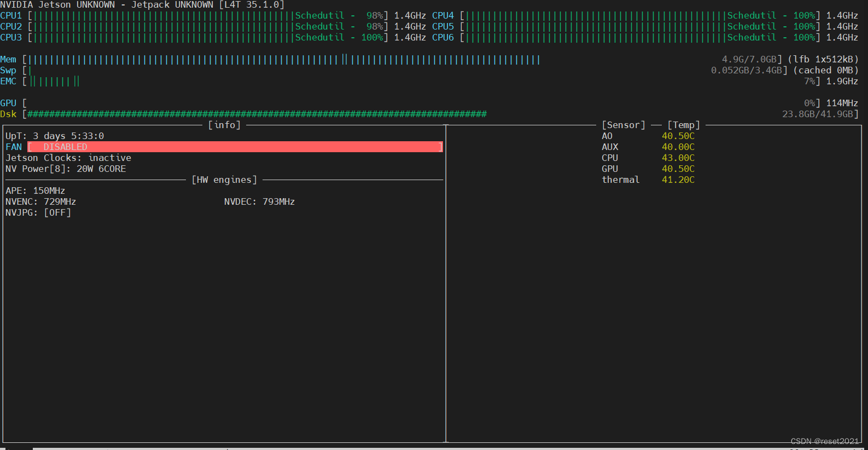Click the 'AO' sensor name
This screenshot has height=450, width=868.
pos(607,136)
